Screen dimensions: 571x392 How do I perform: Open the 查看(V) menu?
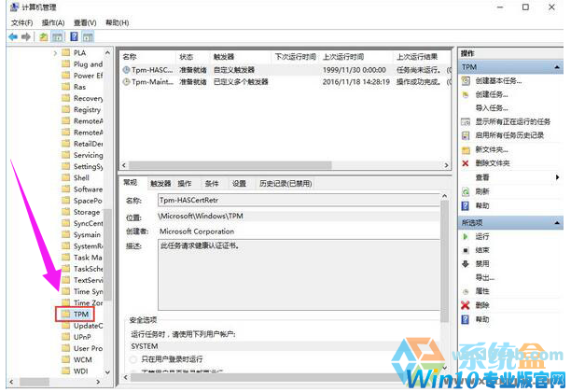pos(85,22)
